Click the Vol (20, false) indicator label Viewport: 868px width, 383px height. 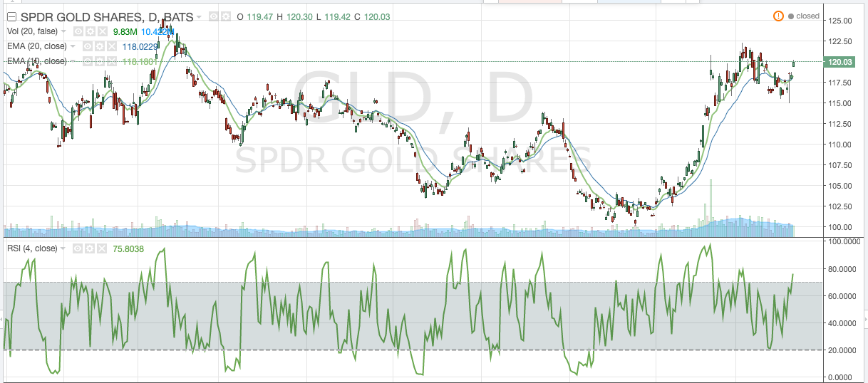(32, 31)
